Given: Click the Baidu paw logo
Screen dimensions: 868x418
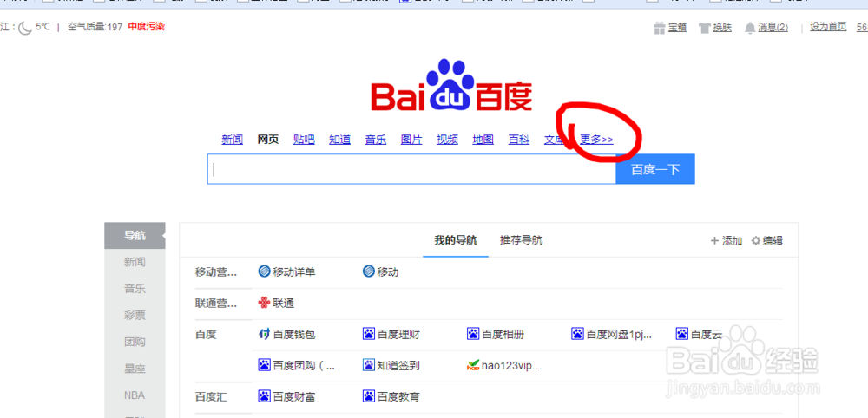Looking at the screenshot, I should click(451, 84).
